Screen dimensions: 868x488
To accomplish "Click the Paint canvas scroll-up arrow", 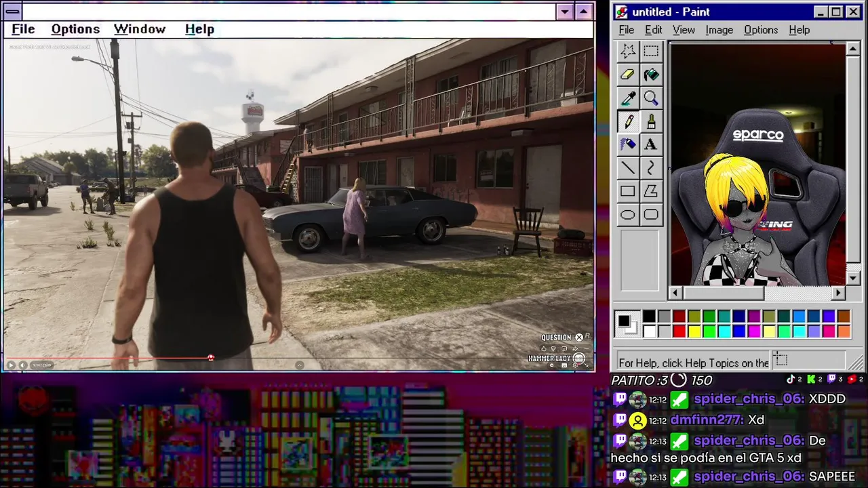I will [853, 49].
